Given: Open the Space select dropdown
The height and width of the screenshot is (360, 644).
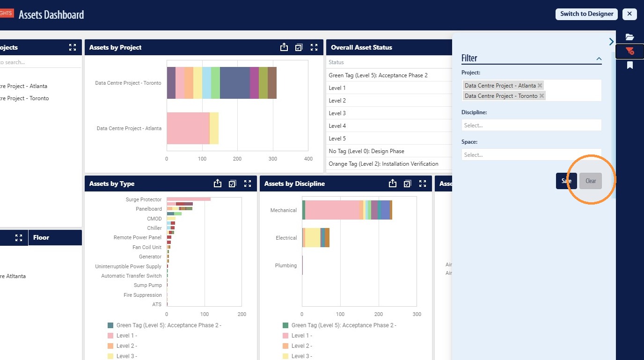Looking at the screenshot, I should click(531, 154).
